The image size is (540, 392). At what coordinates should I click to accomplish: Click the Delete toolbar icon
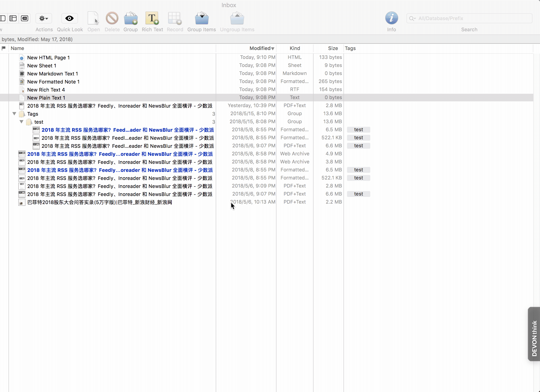112,18
